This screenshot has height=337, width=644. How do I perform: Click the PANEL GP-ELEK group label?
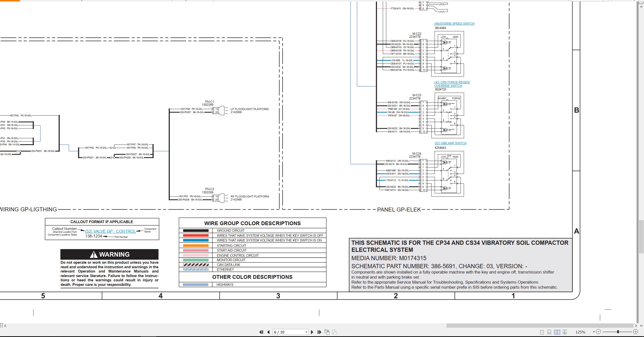(399, 210)
